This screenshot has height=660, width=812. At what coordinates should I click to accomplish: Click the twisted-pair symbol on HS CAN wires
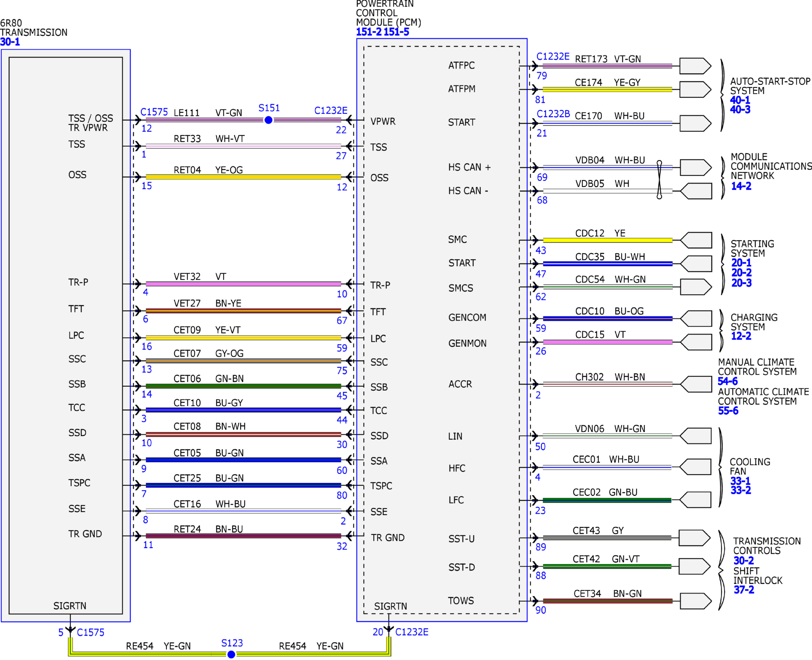[659, 180]
